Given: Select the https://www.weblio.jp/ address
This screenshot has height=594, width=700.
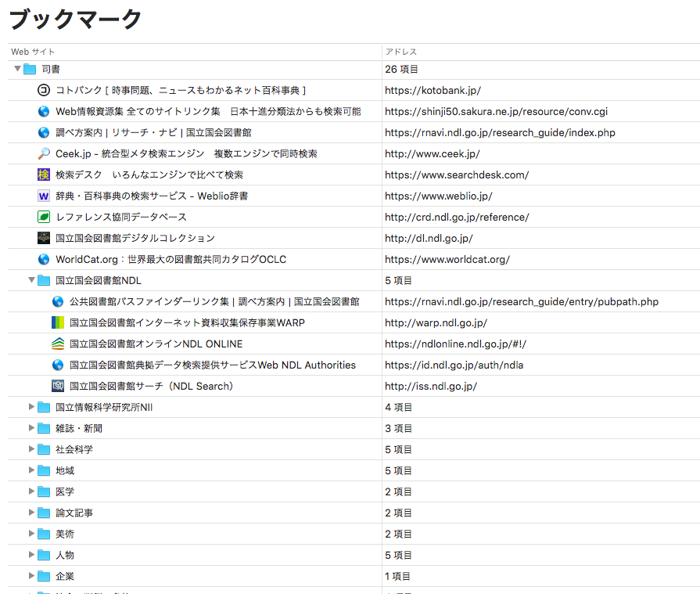Looking at the screenshot, I should click(439, 196).
